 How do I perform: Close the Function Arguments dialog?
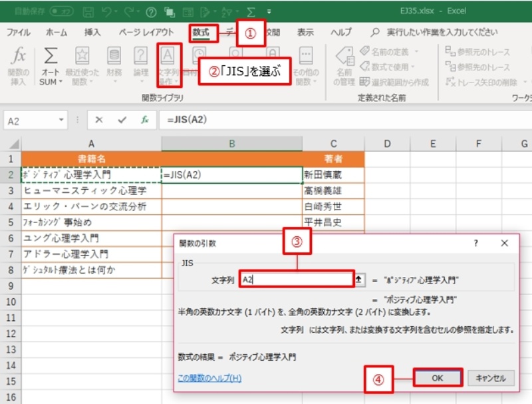tap(505, 243)
